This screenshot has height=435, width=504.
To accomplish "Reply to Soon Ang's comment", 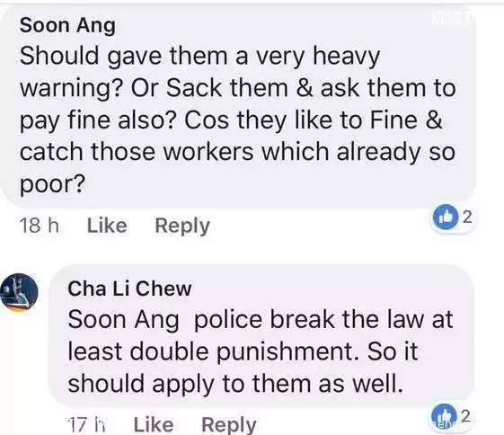I will pyautogui.click(x=182, y=226).
